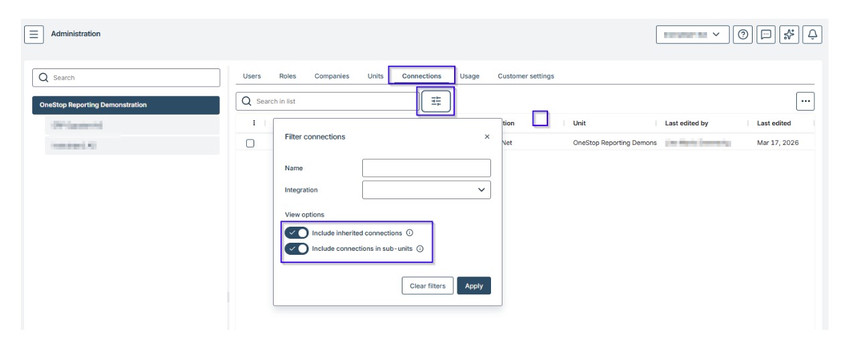This screenshot has height=344, width=868.
Task: Open the column options kebab in table header
Action: click(254, 123)
